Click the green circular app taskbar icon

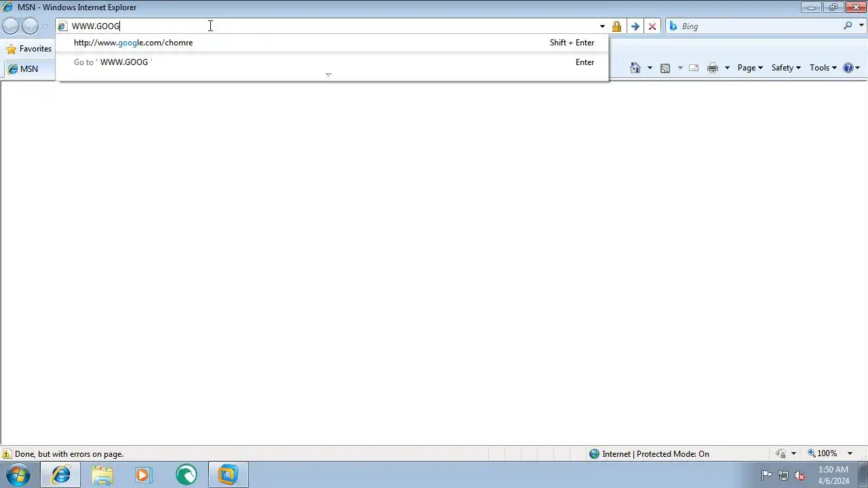coord(186,475)
